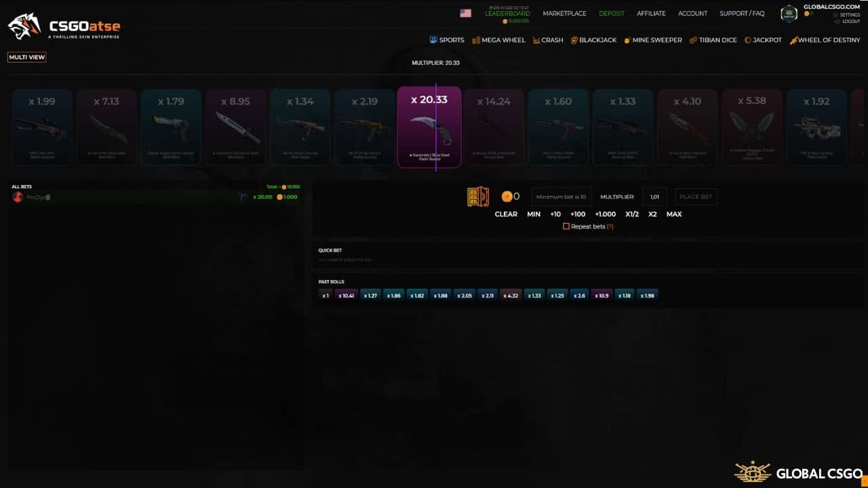
Task: Click past roll x 10.9
Action: click(601, 296)
